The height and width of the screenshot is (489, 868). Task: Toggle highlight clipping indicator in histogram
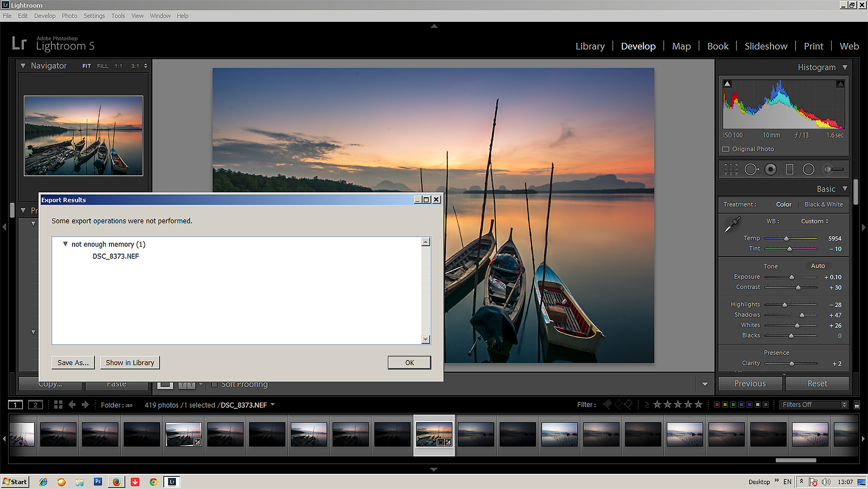[x=840, y=83]
